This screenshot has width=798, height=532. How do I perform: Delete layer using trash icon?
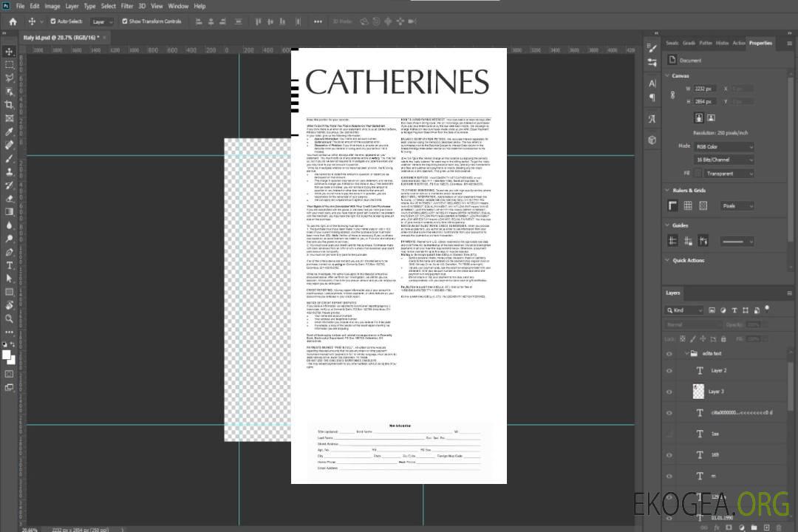[x=779, y=528]
